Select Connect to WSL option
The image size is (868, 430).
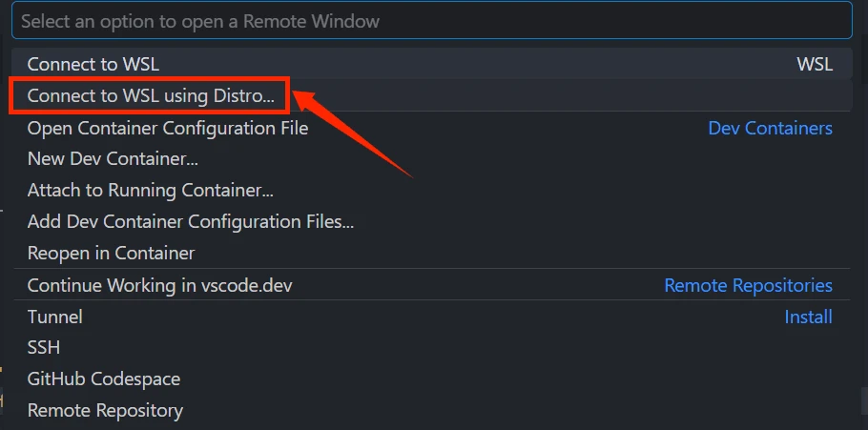[x=93, y=64]
